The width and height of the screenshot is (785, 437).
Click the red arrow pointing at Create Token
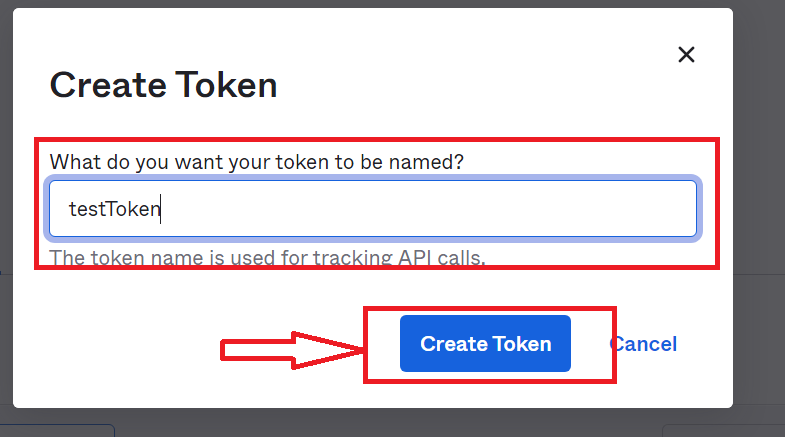point(292,350)
